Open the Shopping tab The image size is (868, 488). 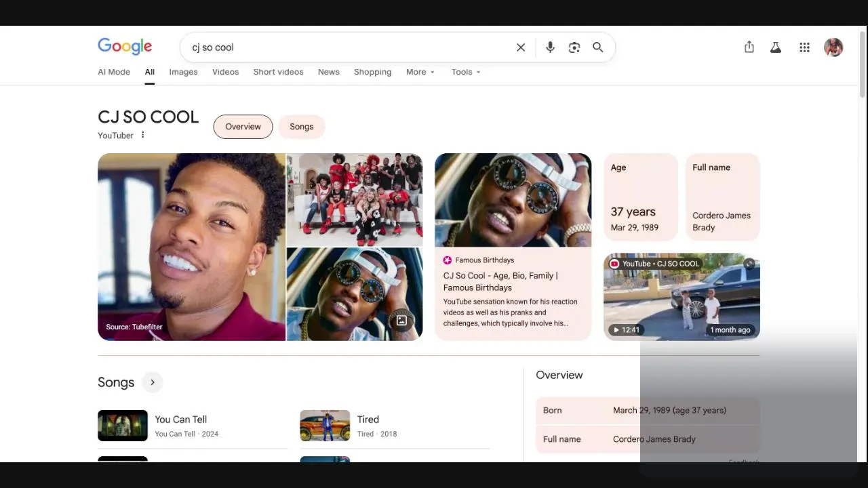372,72
